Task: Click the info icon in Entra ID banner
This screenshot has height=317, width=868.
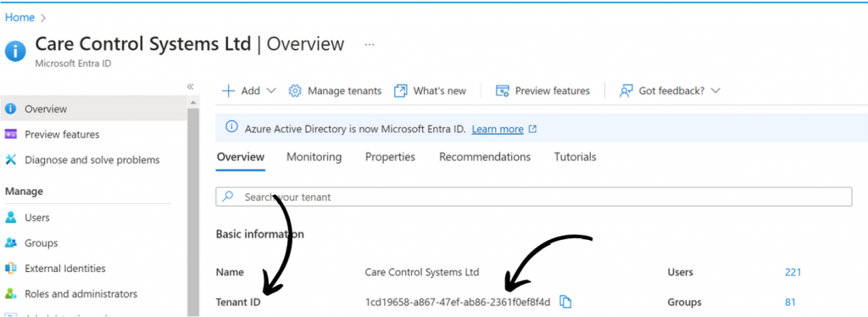Action: tap(231, 127)
